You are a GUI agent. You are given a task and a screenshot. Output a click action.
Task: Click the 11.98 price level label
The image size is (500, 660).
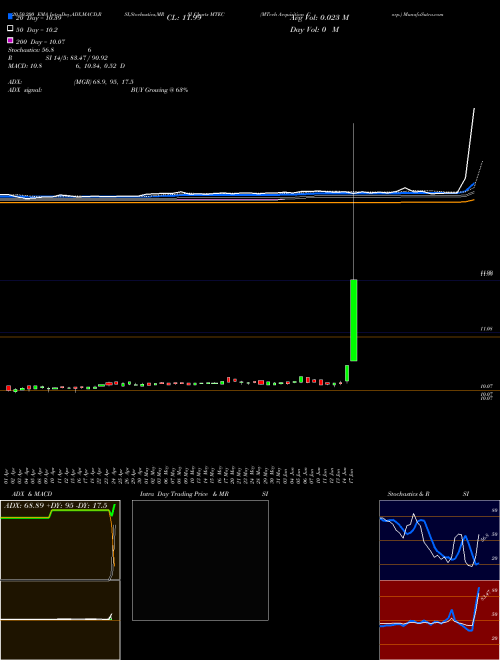[x=487, y=274]
